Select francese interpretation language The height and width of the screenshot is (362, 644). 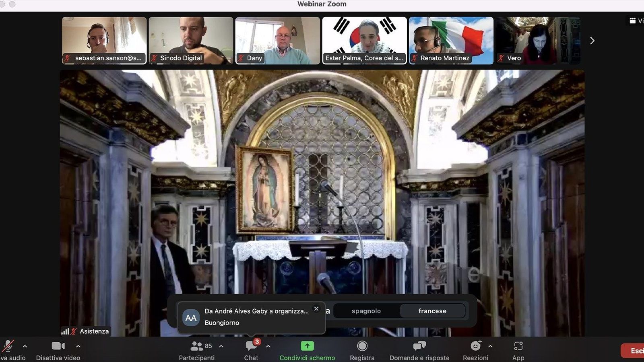point(433,311)
